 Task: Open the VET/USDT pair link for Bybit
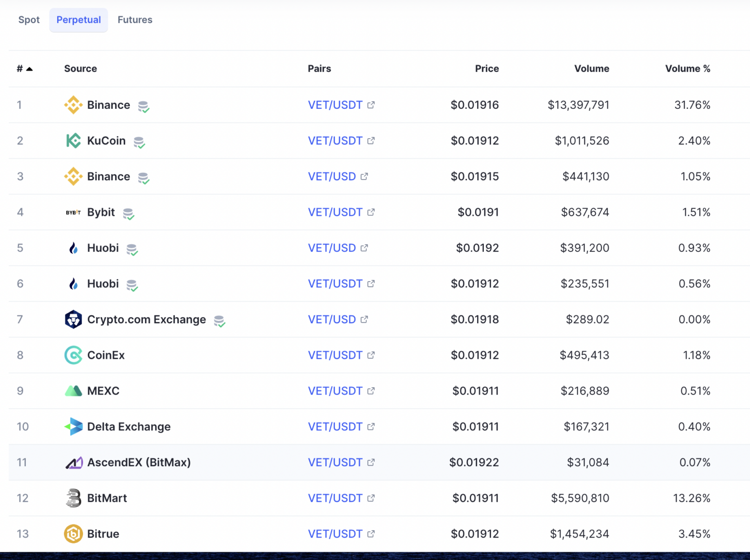(335, 212)
